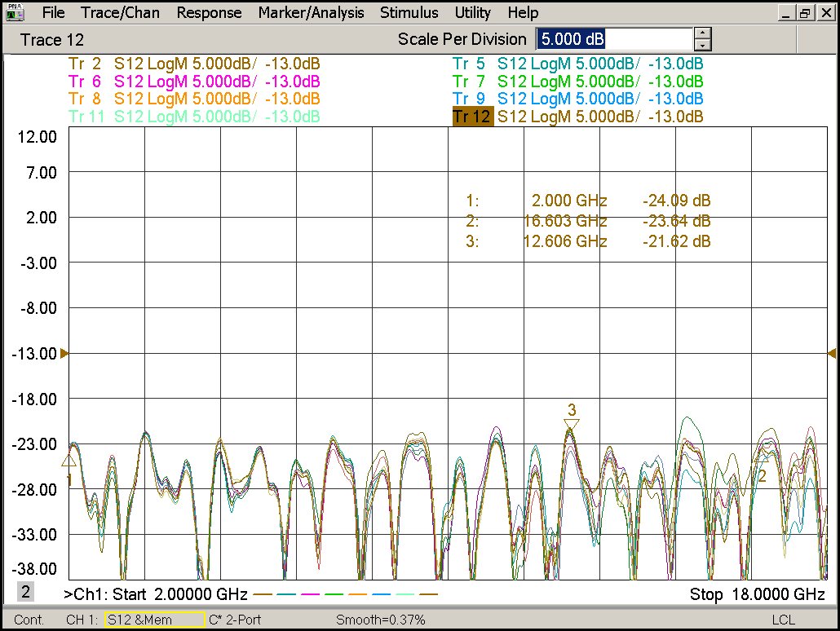Click marker 2 triangle on the trace
The width and height of the screenshot is (840, 631).
pyautogui.click(x=761, y=458)
